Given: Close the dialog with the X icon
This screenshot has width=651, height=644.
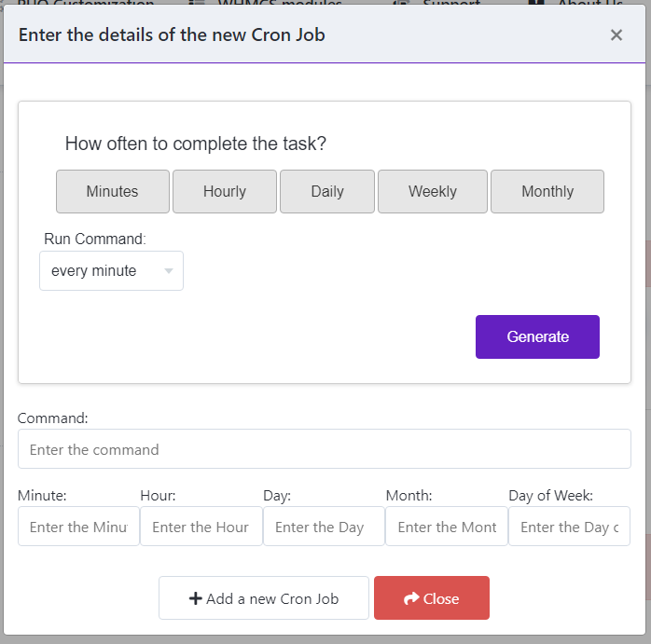Looking at the screenshot, I should coord(616,34).
